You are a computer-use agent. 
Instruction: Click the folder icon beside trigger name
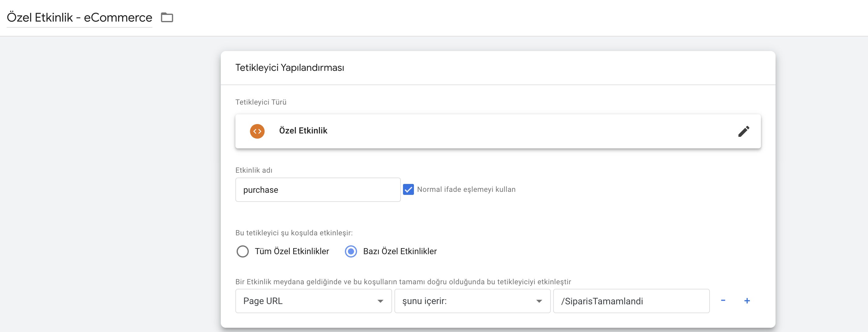[x=167, y=17]
